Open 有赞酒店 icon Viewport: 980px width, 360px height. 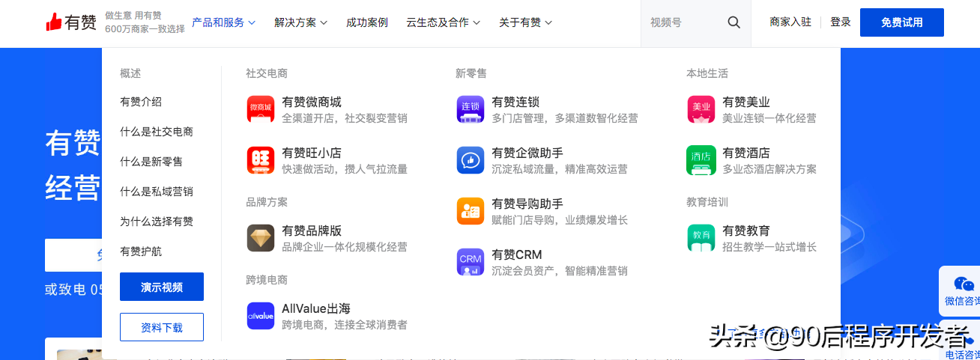point(701,160)
